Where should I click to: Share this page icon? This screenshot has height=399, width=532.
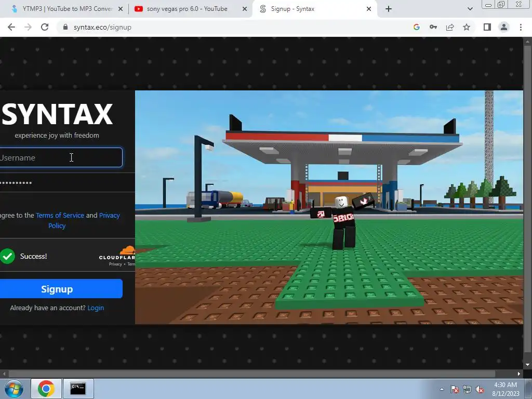[450, 27]
